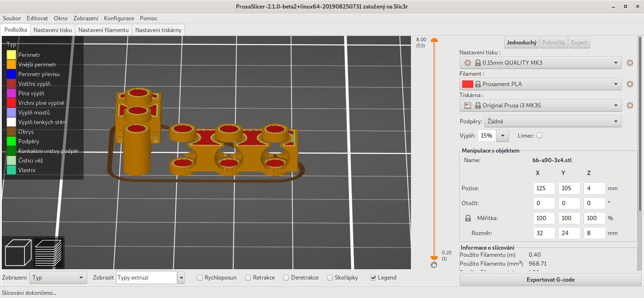The height and width of the screenshot is (298, 644).
Task: Click the lock icon below the layer slider
Action: pyautogui.click(x=434, y=265)
